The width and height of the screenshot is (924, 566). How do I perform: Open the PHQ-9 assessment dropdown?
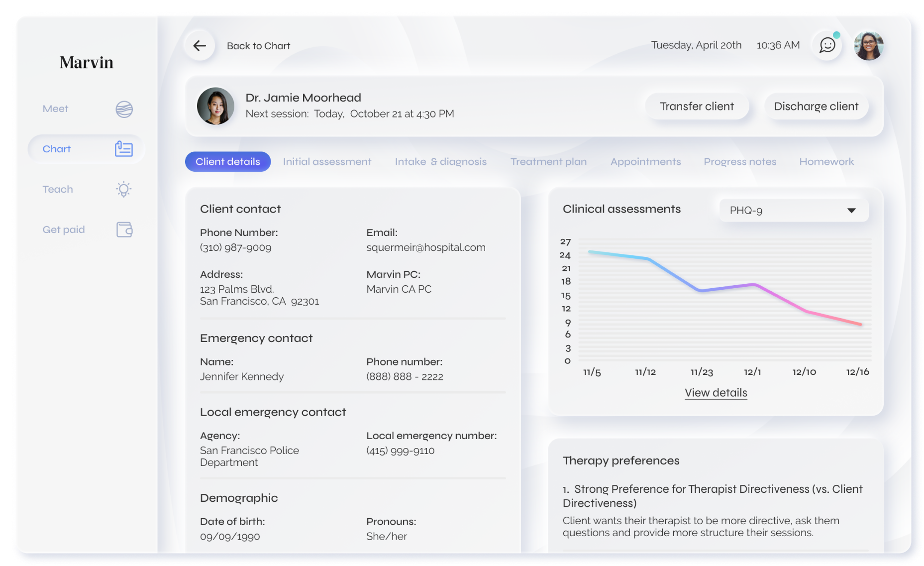tap(794, 211)
